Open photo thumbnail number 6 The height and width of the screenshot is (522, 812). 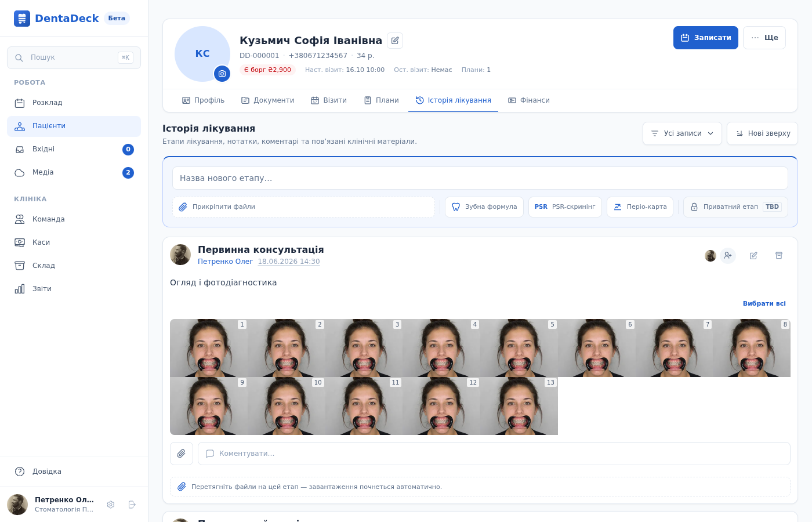click(x=597, y=348)
